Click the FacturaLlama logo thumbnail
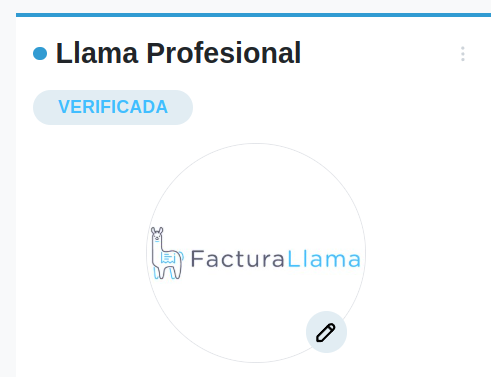The image size is (491, 377). coord(256,253)
